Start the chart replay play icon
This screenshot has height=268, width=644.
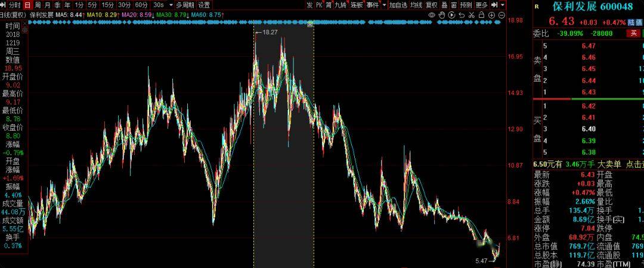coord(451,15)
